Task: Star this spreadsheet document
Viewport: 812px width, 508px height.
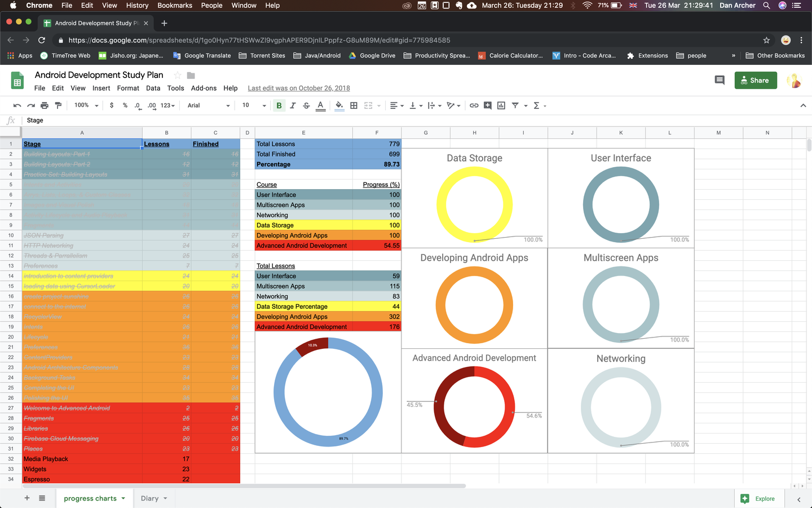Action: coord(178,75)
